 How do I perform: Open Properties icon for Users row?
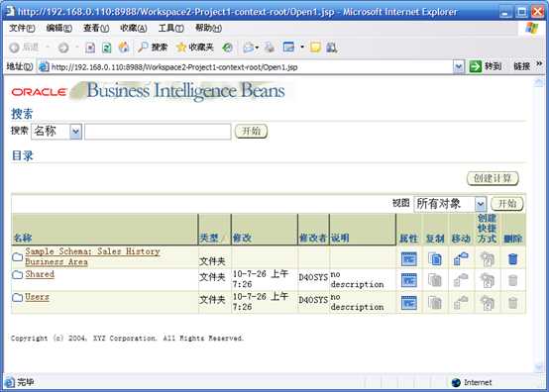tap(408, 303)
